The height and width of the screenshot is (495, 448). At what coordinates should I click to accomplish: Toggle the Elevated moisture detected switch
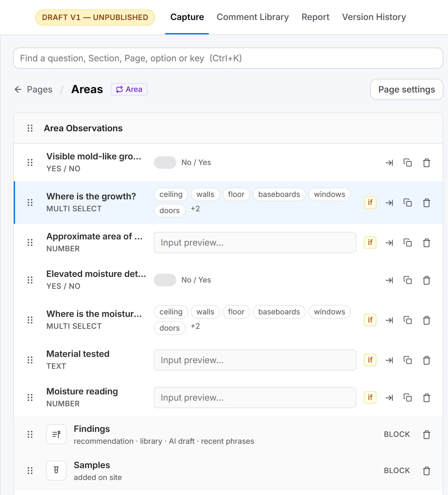(x=165, y=280)
